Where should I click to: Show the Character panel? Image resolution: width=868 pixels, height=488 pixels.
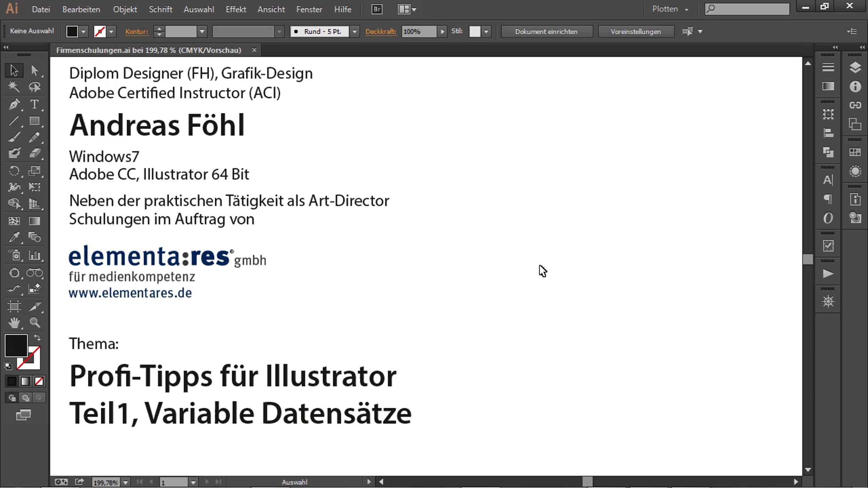coord(828,180)
